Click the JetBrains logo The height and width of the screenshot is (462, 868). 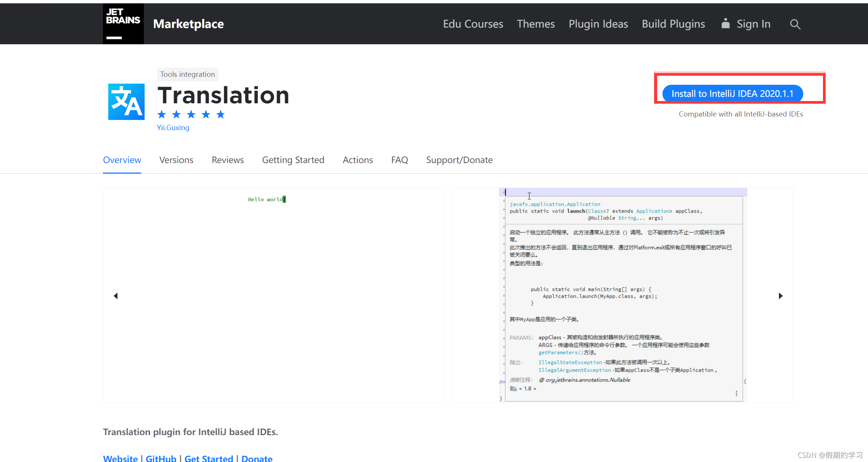click(123, 24)
